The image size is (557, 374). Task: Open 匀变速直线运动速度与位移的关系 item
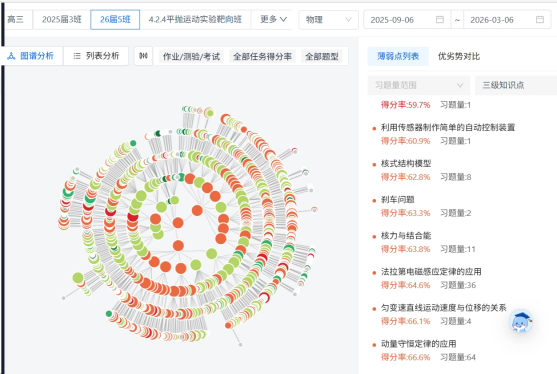coord(443,308)
